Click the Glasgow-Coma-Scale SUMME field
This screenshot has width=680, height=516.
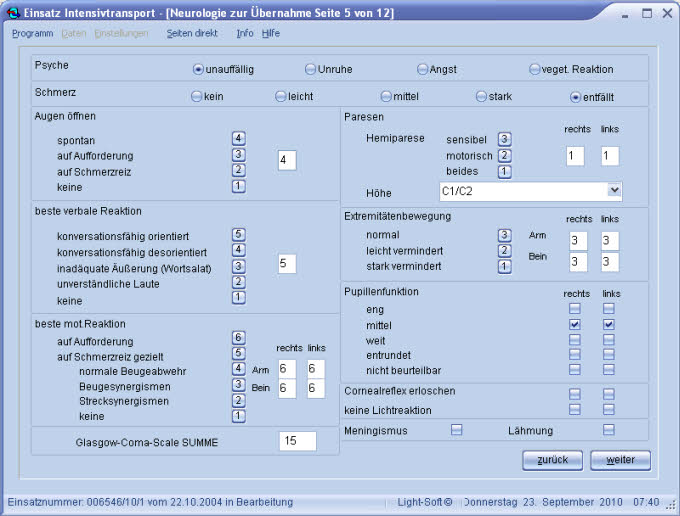point(298,441)
